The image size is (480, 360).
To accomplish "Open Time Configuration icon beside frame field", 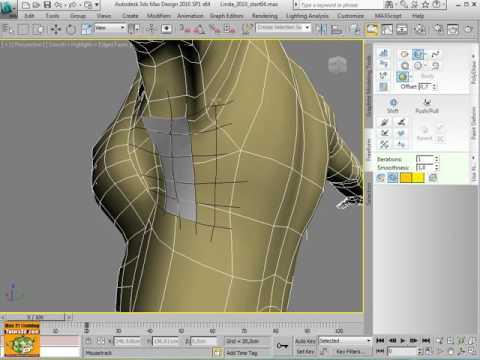I will pyautogui.click(x=428, y=351).
